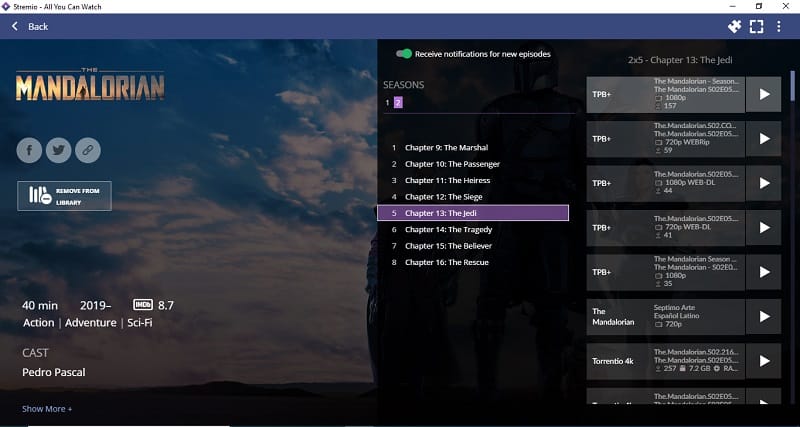Select TPB+ 720p WEBRip source entry
Viewport: 800px width, 427px height.
(665, 139)
